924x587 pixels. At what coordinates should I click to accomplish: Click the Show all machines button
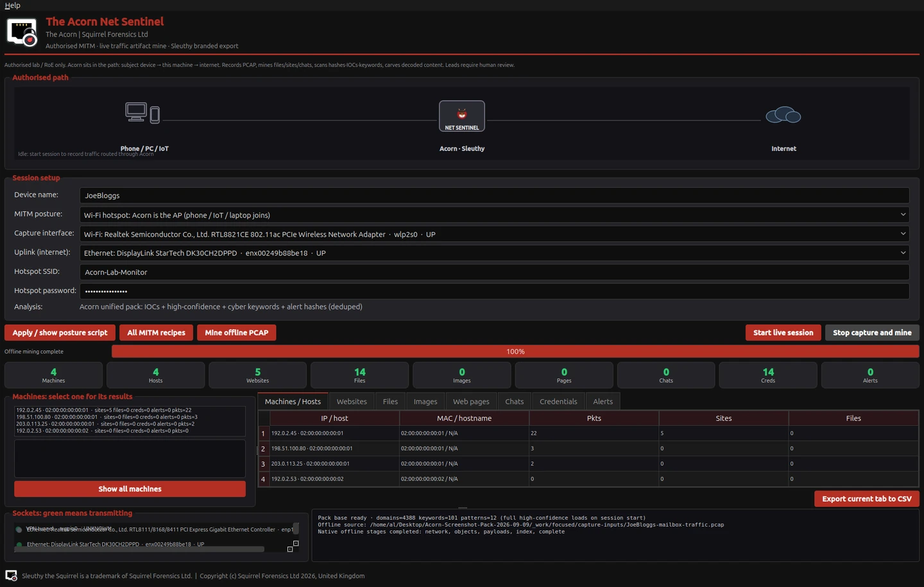click(130, 489)
